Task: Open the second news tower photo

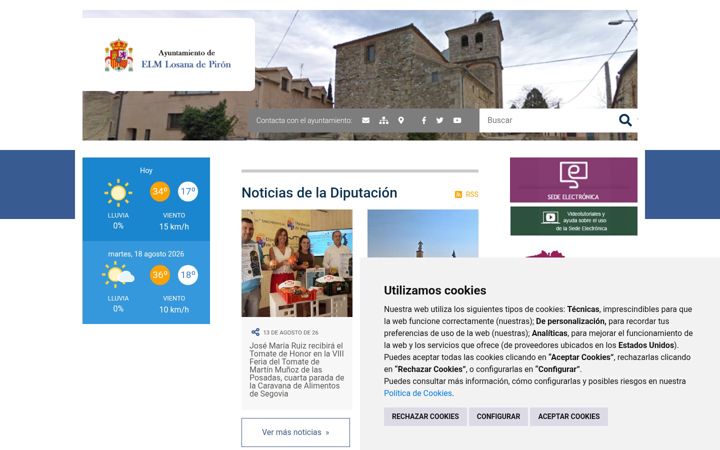Action: (x=423, y=233)
